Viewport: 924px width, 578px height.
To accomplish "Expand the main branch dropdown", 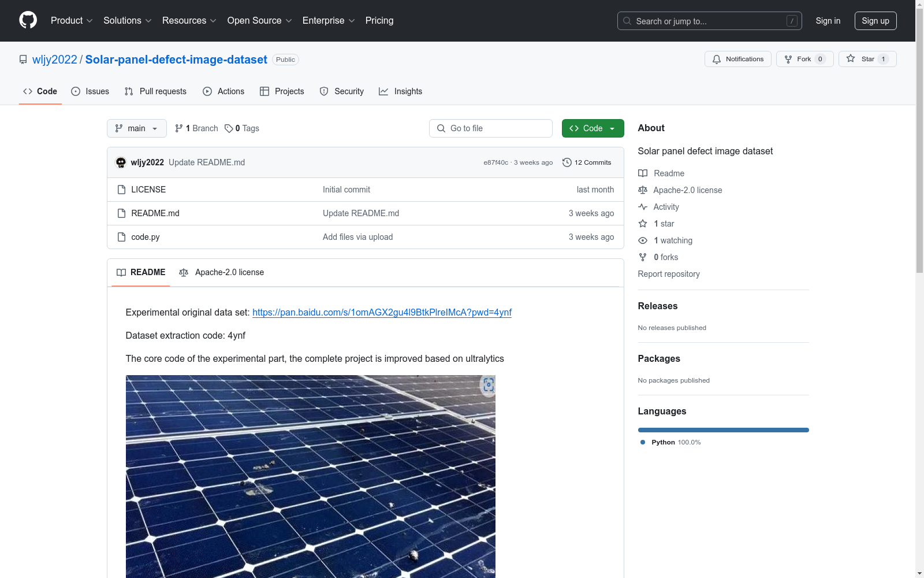I will (136, 128).
